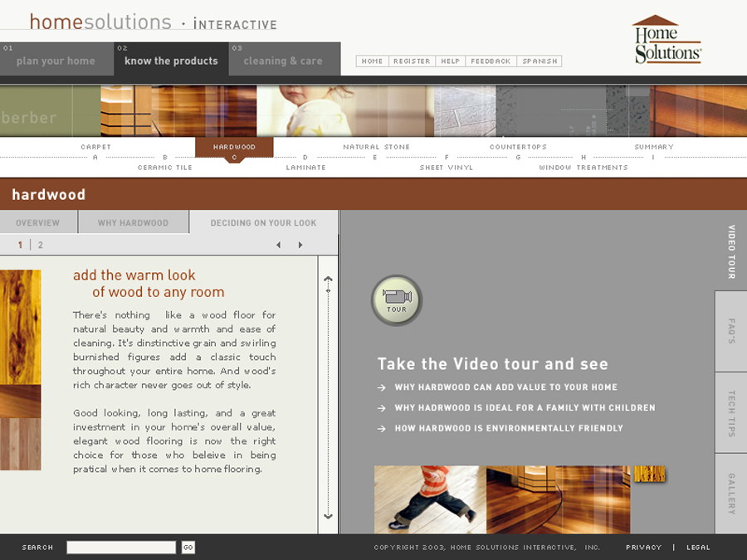Screen dimensions: 747x560
Task: Select Countertops product category
Action: coord(518,147)
